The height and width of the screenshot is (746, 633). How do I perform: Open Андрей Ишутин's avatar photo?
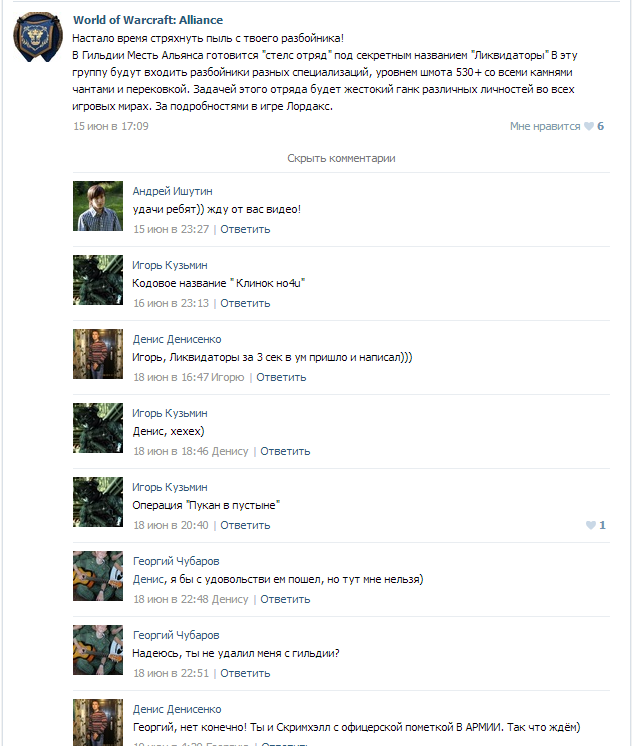98,206
